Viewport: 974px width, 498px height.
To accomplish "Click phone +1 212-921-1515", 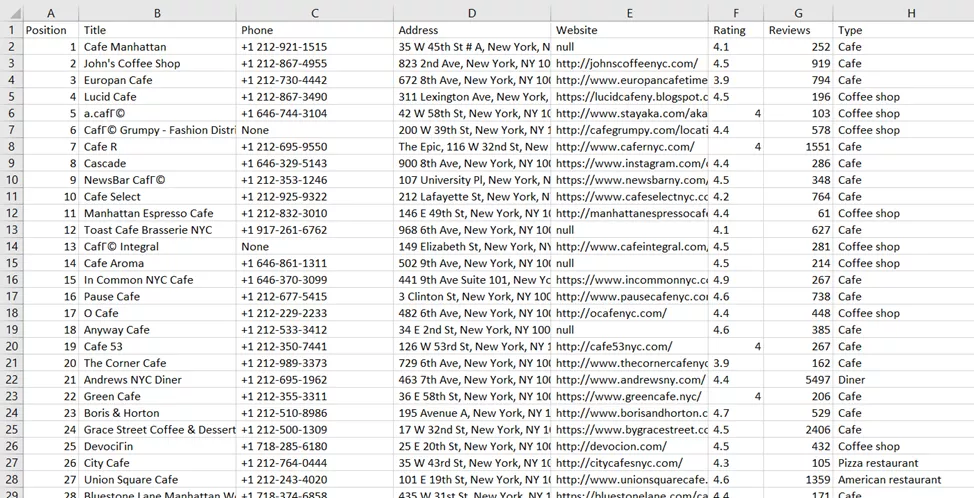I will click(x=315, y=47).
